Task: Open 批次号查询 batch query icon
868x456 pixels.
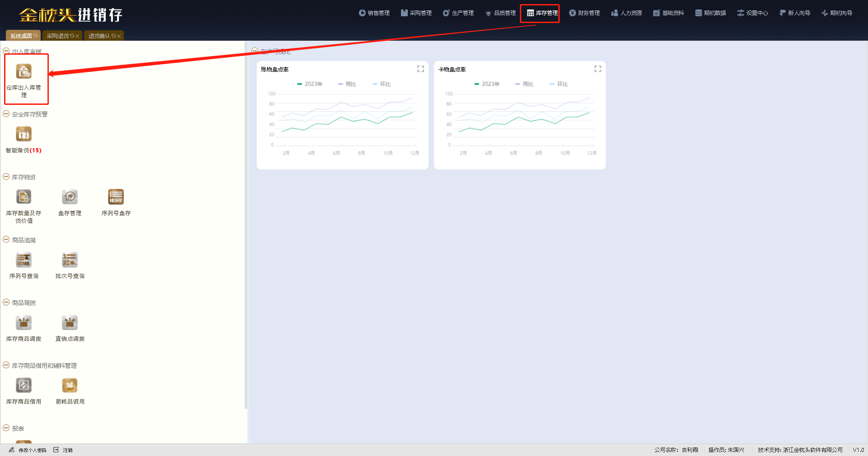Action: (70, 260)
